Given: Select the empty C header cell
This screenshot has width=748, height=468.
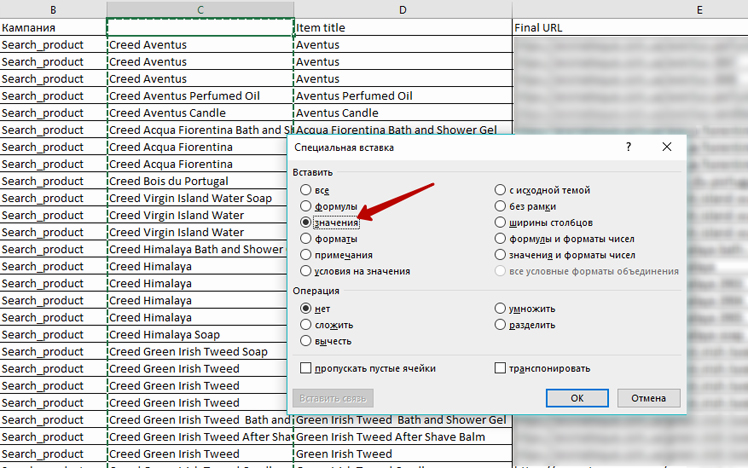Looking at the screenshot, I should click(200, 28).
